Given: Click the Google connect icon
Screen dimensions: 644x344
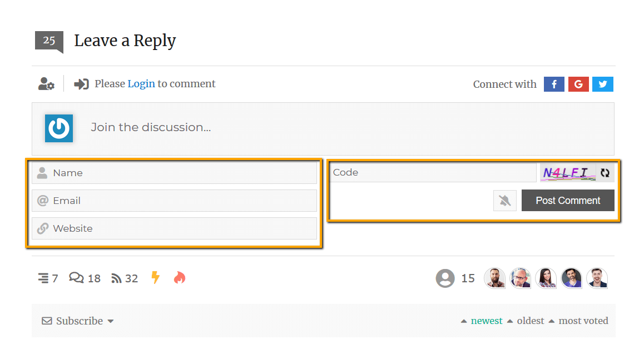Looking at the screenshot, I should [578, 84].
